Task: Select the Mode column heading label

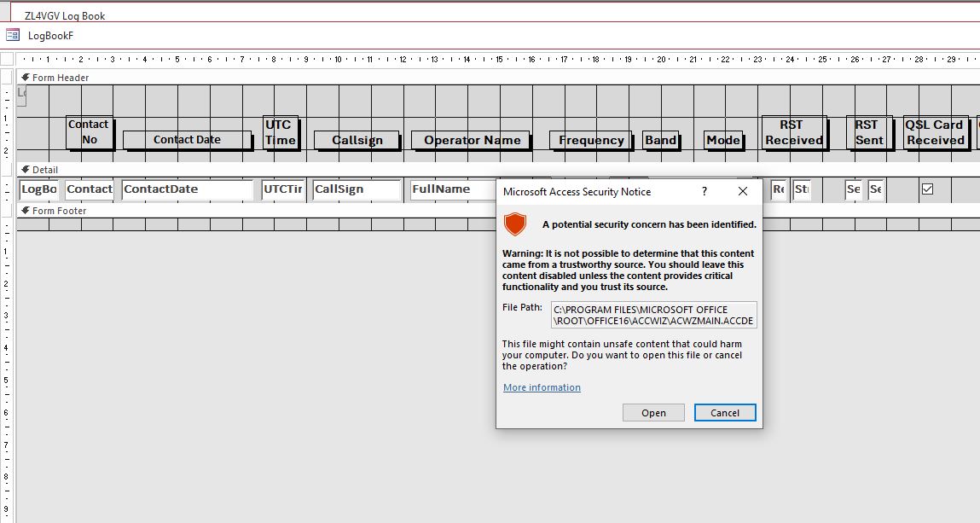Action: click(722, 140)
